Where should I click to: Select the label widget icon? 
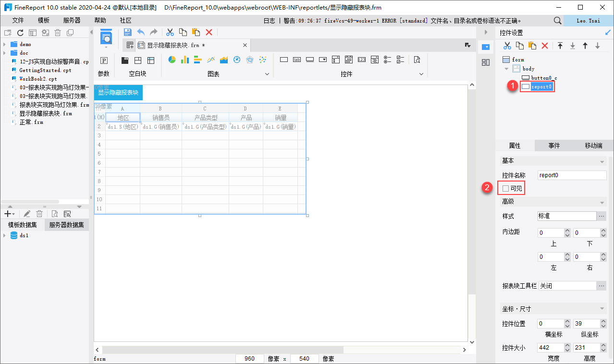[x=297, y=60]
